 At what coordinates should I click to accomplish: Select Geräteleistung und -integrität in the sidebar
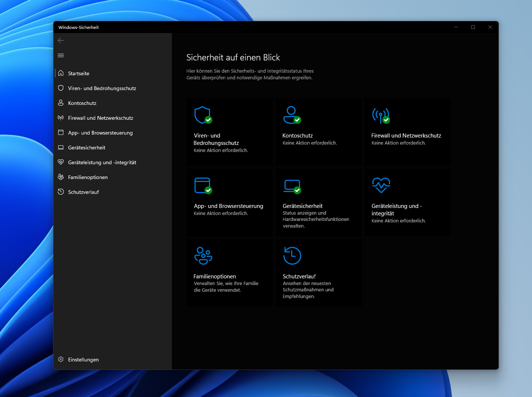(113, 162)
